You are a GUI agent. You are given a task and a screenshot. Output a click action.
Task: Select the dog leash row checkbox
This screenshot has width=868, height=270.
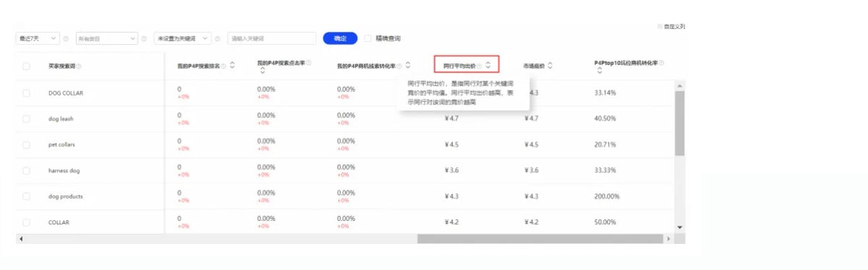(26, 119)
